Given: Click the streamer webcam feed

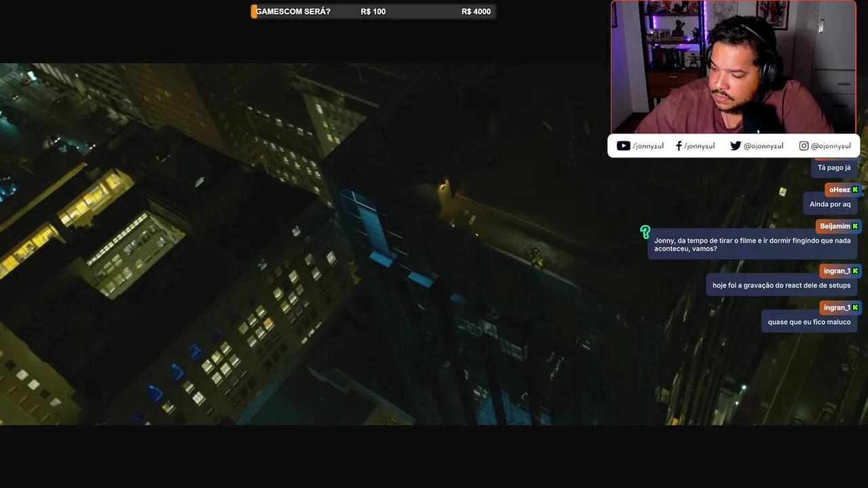Looking at the screenshot, I should pyautogui.click(x=733, y=66).
